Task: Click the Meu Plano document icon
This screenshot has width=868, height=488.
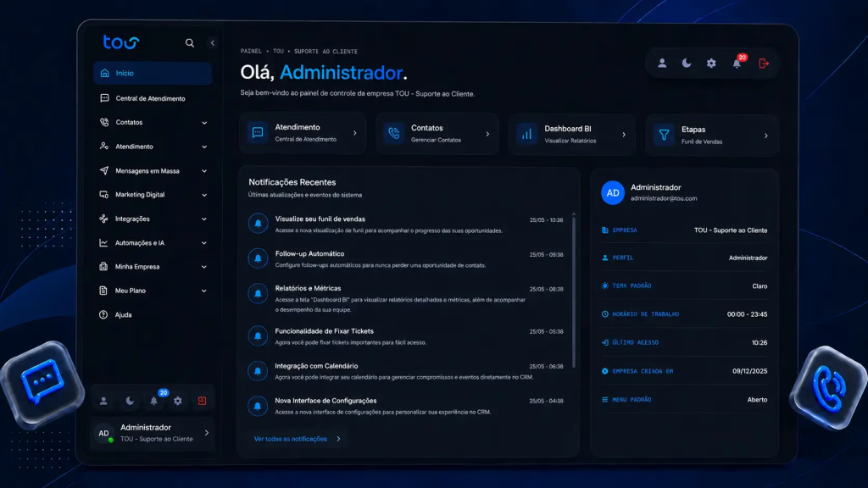Action: pos(103,291)
